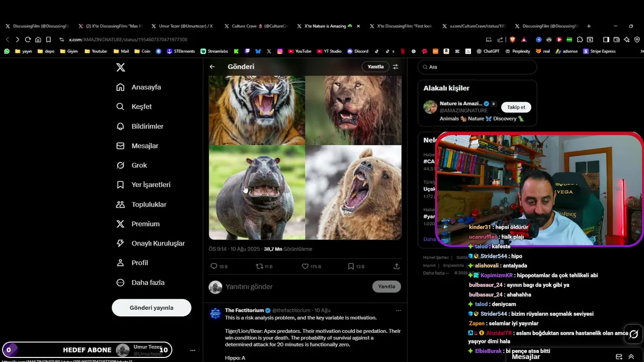Screen dimensions: 644x362
Task: Click the browser reload icon
Action: click(28, 39)
